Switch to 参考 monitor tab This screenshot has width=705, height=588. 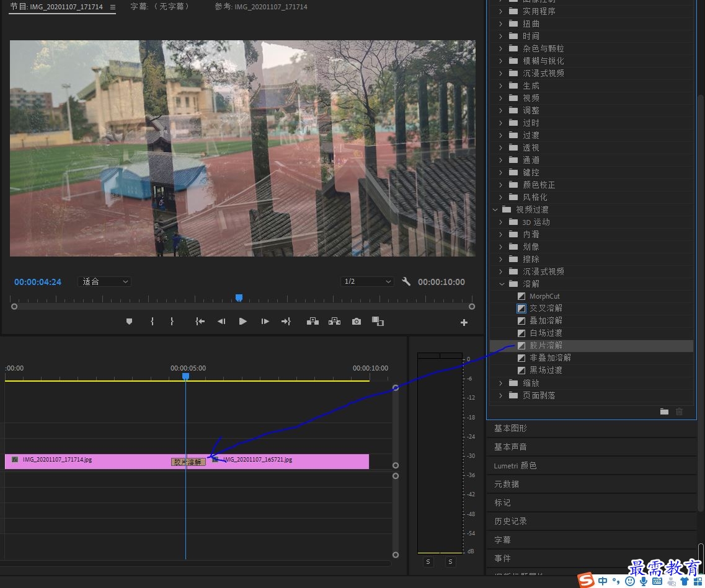click(x=261, y=7)
